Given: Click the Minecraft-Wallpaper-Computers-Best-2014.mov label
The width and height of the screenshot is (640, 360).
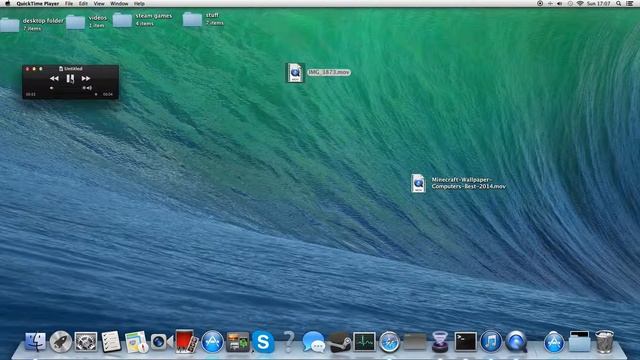Looking at the screenshot, I should coord(469,183).
